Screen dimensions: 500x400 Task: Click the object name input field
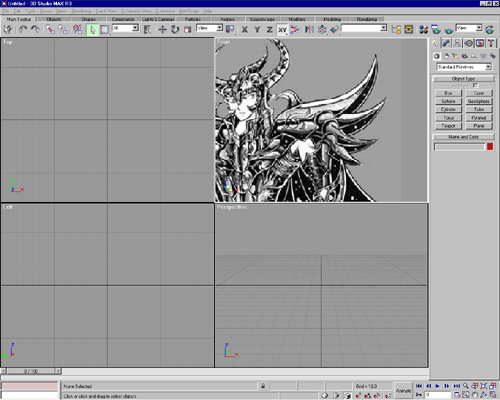click(x=459, y=147)
